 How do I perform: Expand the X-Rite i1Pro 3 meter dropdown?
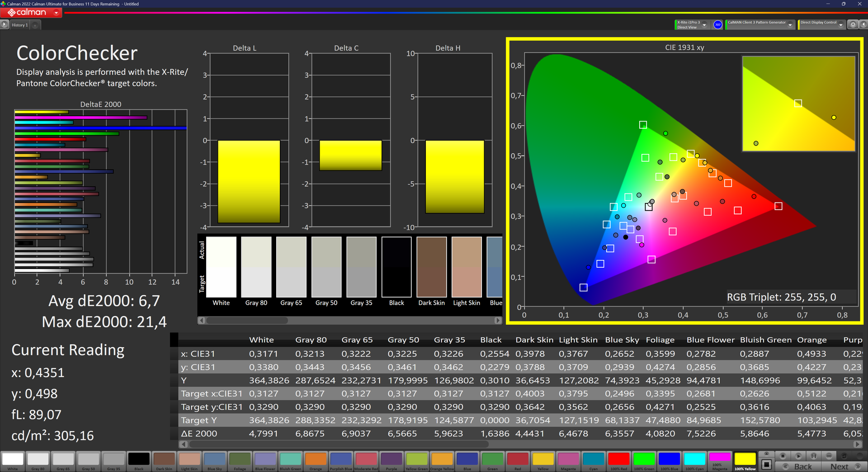coord(704,25)
